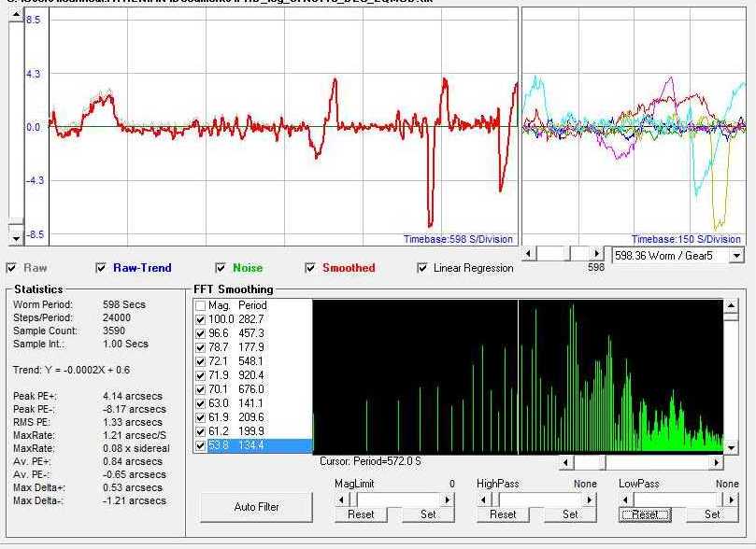The image size is (756, 549).
Task: Uncheck the 100.0 / 282.7 period entry
Action: (x=201, y=319)
